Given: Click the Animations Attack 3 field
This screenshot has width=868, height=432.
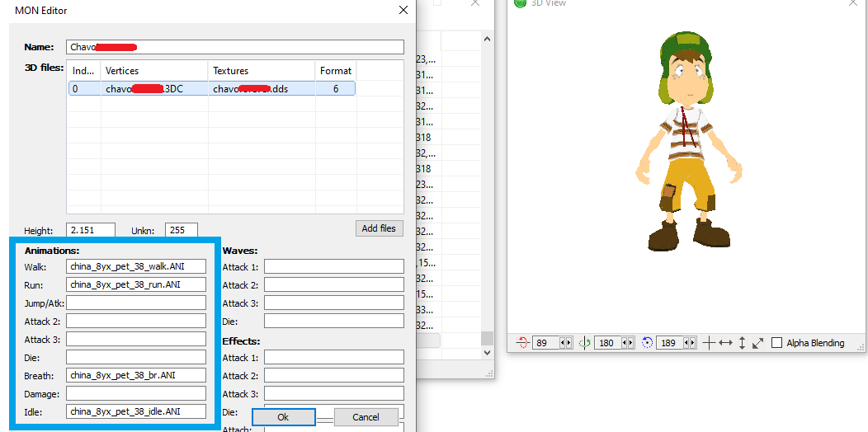Looking at the screenshot, I should pyautogui.click(x=136, y=339).
